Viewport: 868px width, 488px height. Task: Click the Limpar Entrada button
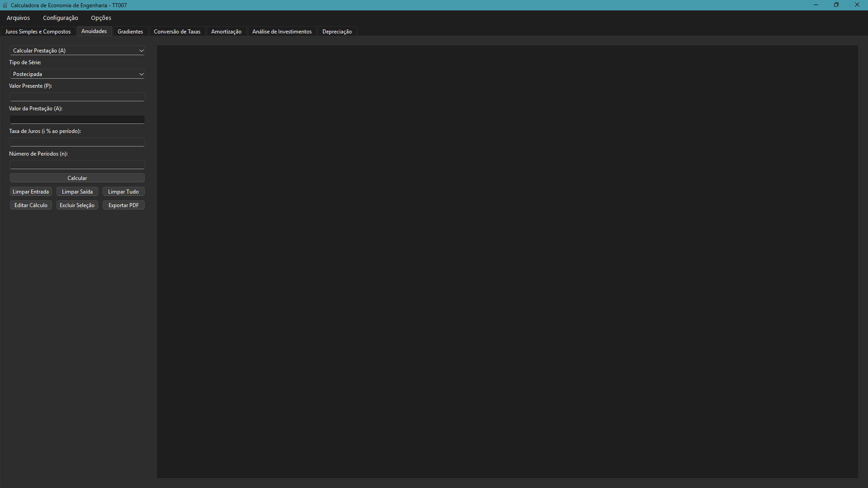point(31,192)
